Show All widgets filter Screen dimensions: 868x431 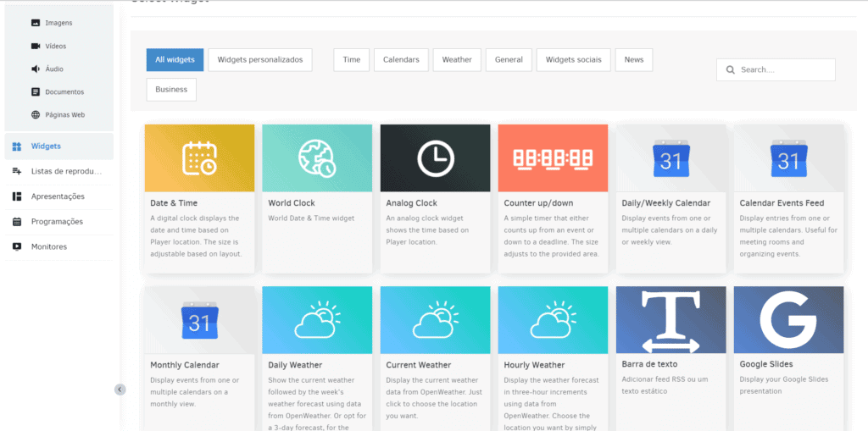click(175, 60)
